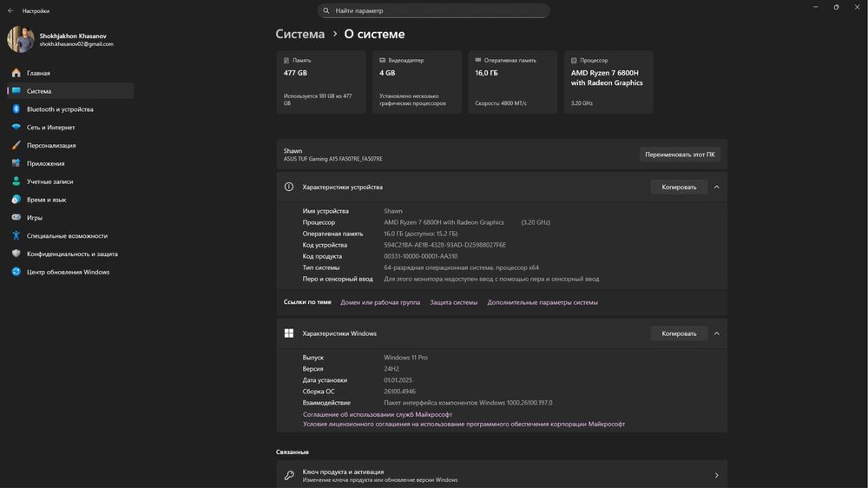Select the Система monitor icon

[16, 91]
